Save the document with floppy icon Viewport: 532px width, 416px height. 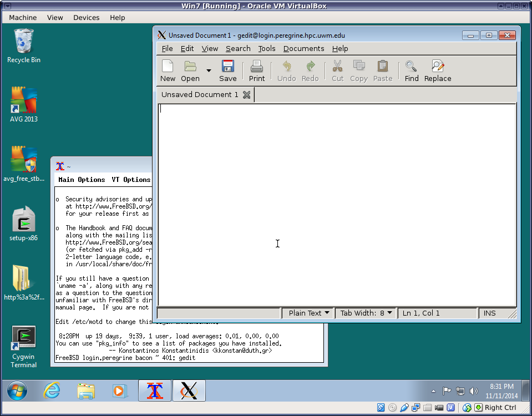coord(227,71)
